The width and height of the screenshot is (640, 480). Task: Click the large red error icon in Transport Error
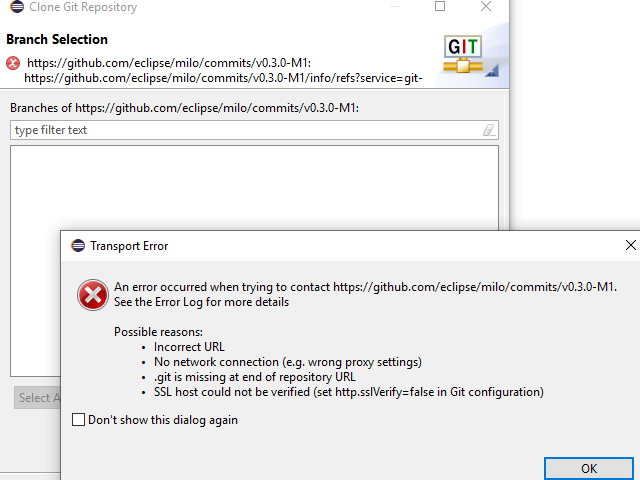93,294
